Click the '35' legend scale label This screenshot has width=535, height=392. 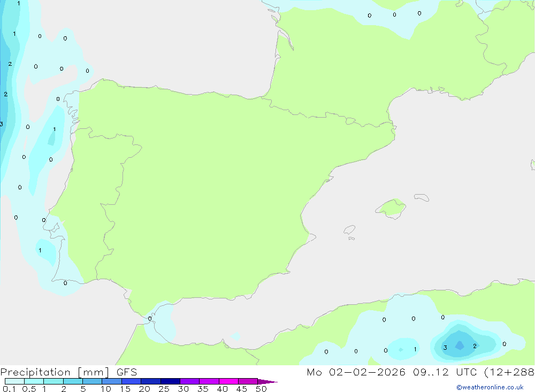203,389
